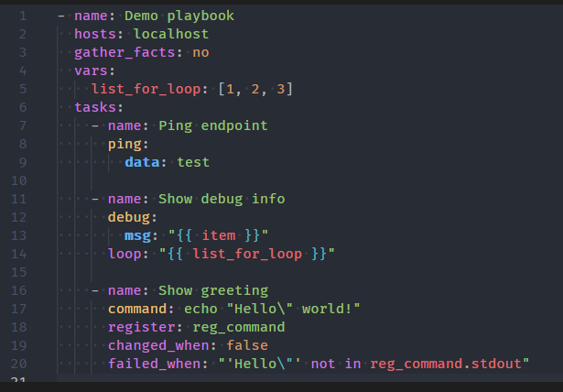The width and height of the screenshot is (563, 392).
Task: Click the value 'false'
Action: [x=247, y=345]
